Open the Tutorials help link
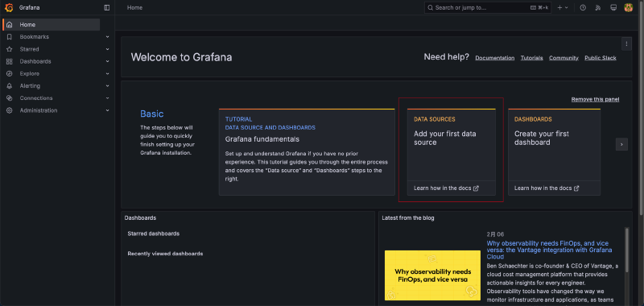644x306 pixels. click(532, 58)
